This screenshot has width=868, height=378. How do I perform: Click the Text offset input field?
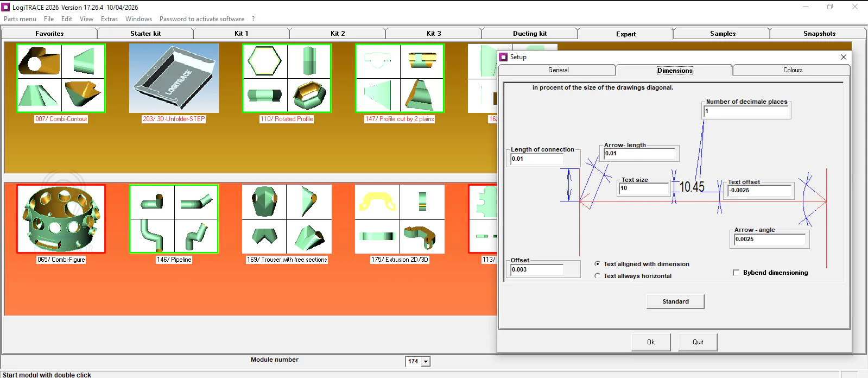(x=760, y=191)
